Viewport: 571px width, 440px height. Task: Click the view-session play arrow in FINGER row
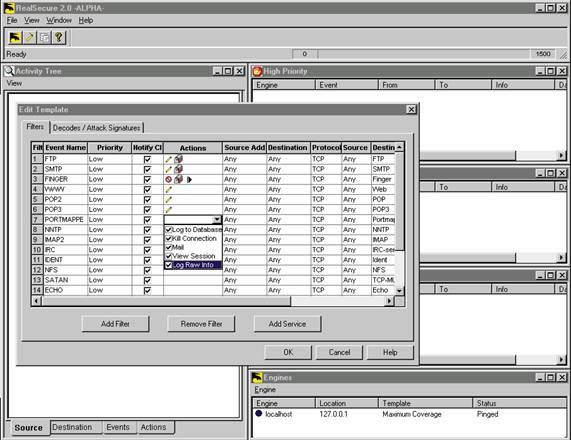[x=189, y=180]
